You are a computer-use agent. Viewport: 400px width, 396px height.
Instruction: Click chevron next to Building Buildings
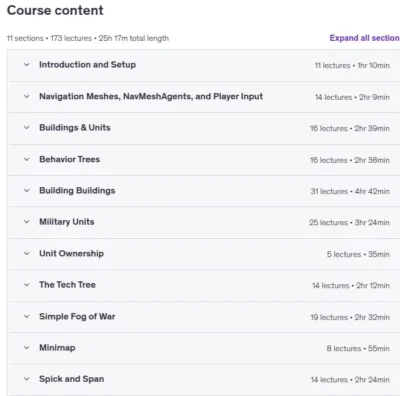[x=27, y=191]
